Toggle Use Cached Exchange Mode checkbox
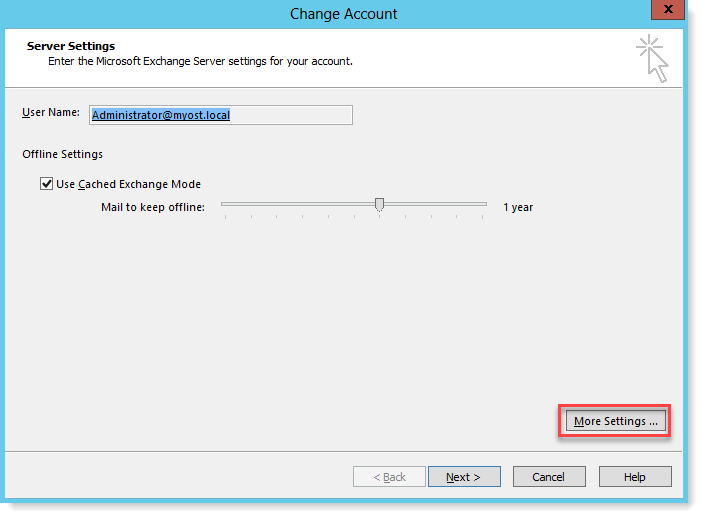This screenshot has width=703, height=518. pyautogui.click(x=47, y=184)
